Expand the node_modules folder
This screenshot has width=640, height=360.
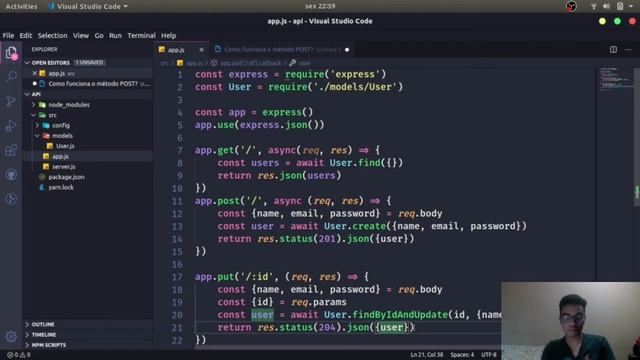(x=33, y=105)
